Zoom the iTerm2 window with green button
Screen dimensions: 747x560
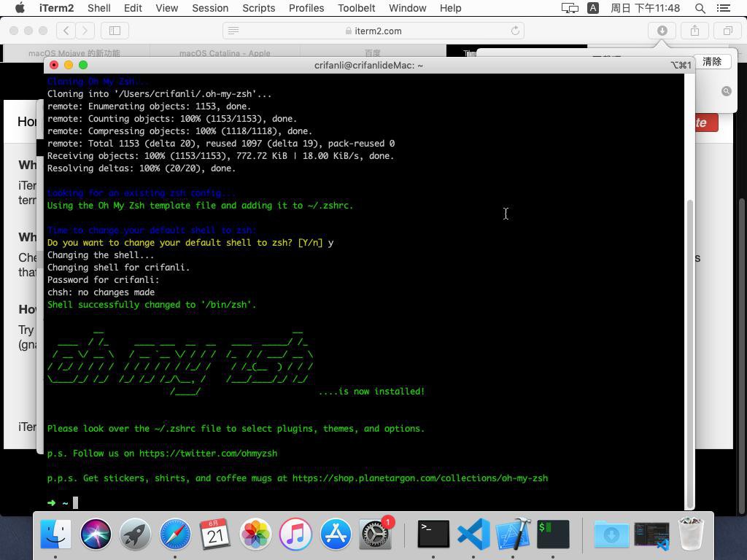point(83,65)
